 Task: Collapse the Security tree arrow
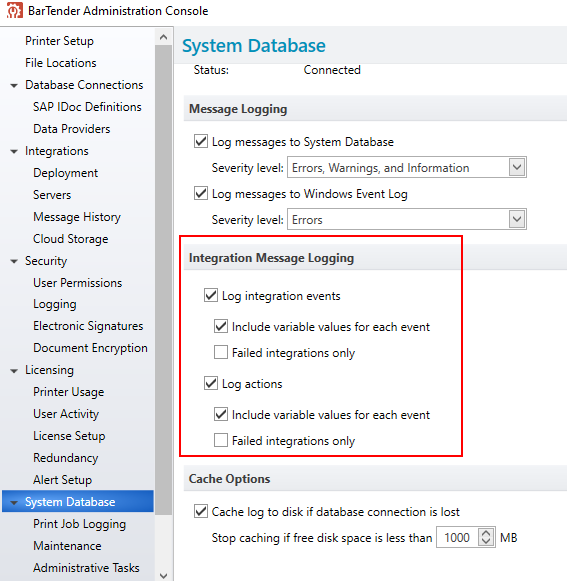(x=14, y=262)
